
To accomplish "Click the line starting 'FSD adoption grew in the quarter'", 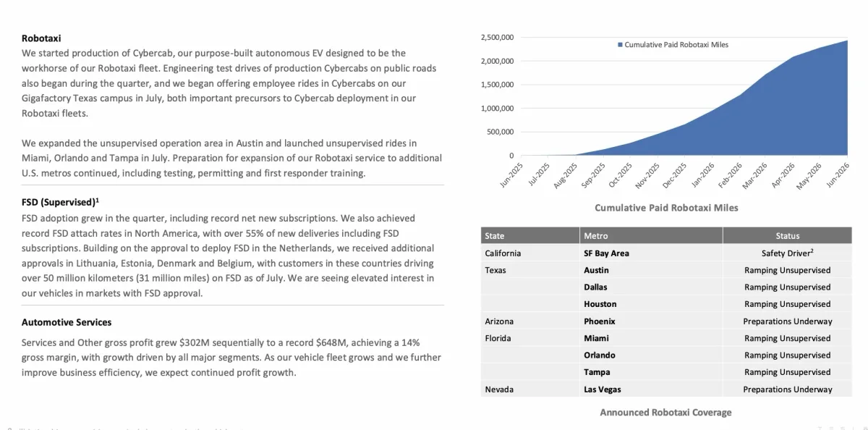I will coord(218,218).
